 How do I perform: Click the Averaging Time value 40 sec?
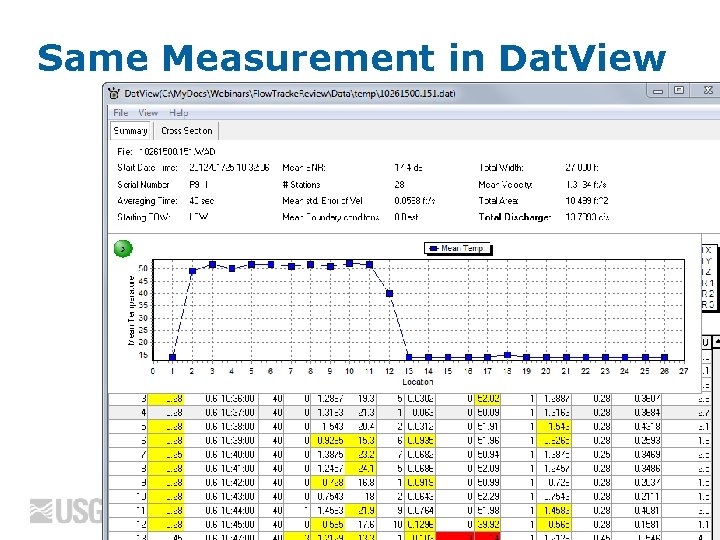pos(201,201)
